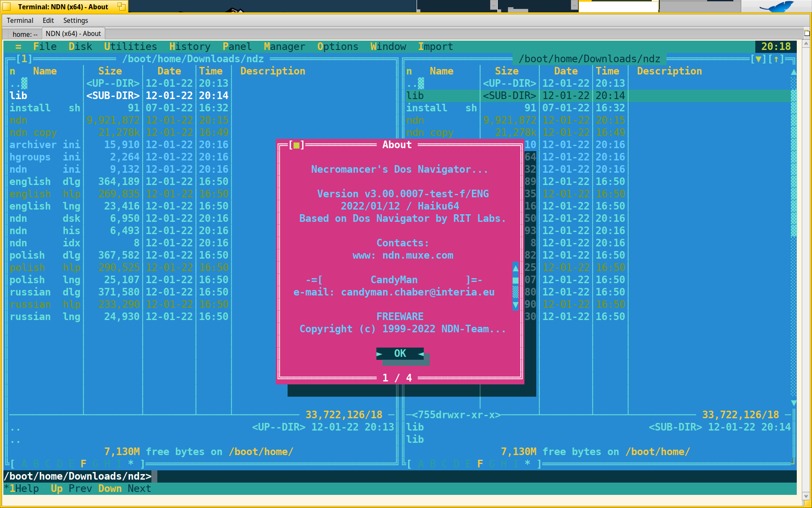Click the OK button in the About dialog

tap(400, 353)
